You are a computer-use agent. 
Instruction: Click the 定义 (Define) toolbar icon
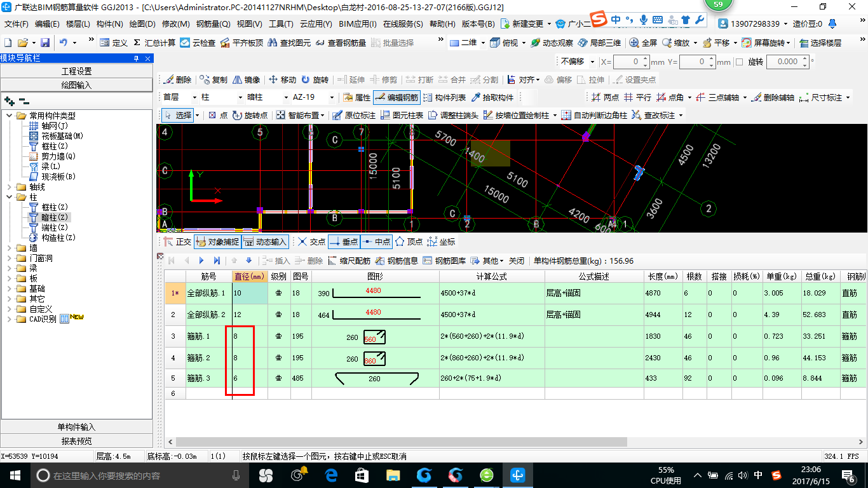tap(114, 43)
